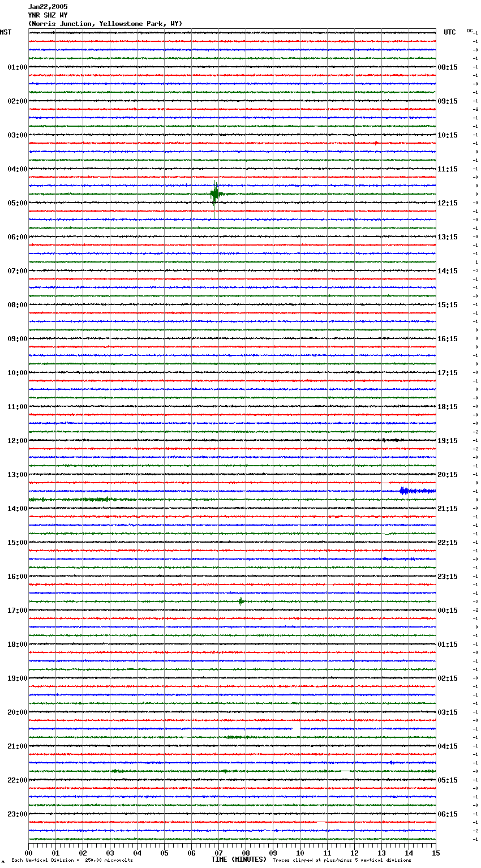Viewport: 481px width, 868px height.
Task: Select the 11:00 MST hour label
Action: coord(18,407)
